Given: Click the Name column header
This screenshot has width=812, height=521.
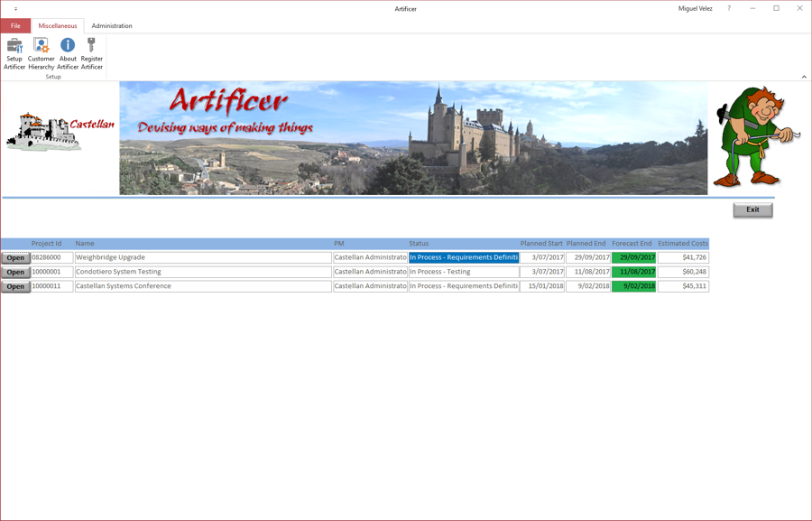Looking at the screenshot, I should [x=85, y=243].
